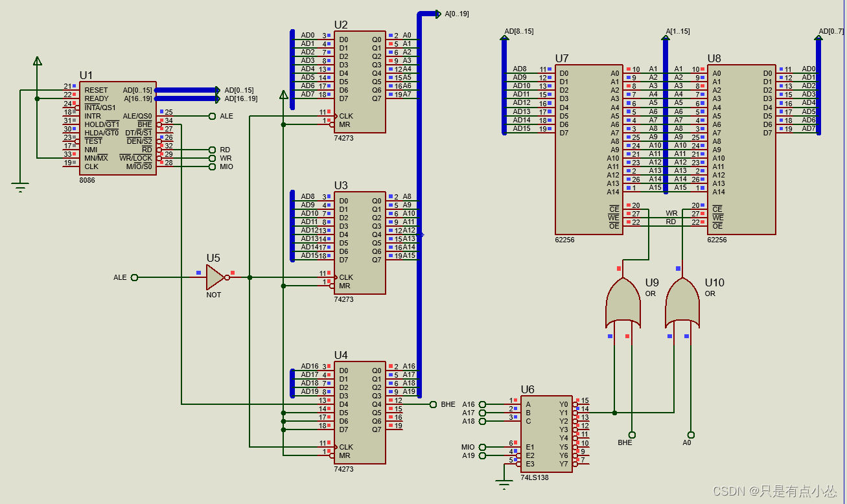Screen dimensions: 847x504
Task: Select the A19 terminal on U6 E2
Action: click(482, 455)
